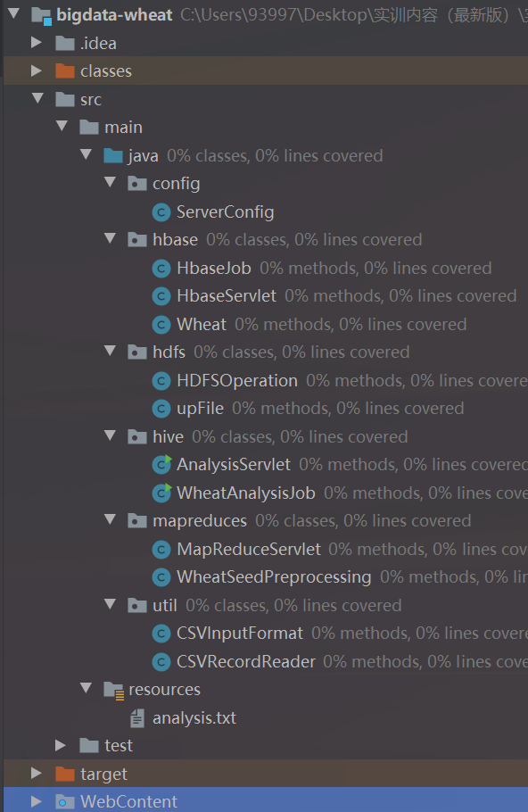Select the ServerConfig class name
Viewport: 528px width, 812px height.
(225, 212)
